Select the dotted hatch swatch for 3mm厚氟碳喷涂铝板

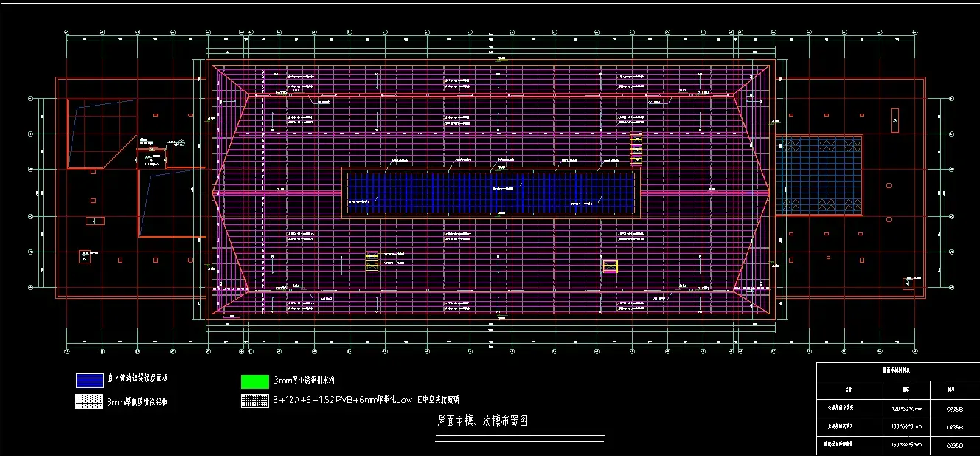[89, 402]
